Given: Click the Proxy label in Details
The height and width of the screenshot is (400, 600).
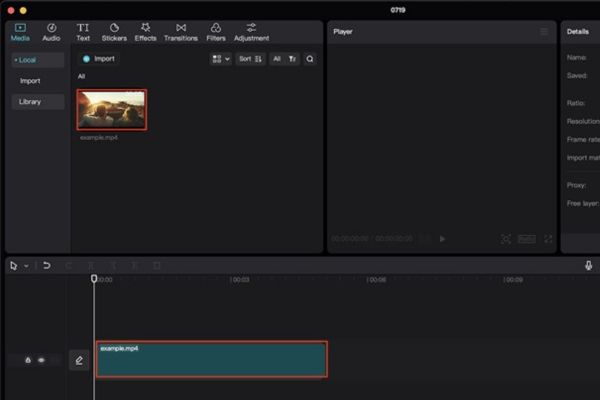Looking at the screenshot, I should point(576,185).
